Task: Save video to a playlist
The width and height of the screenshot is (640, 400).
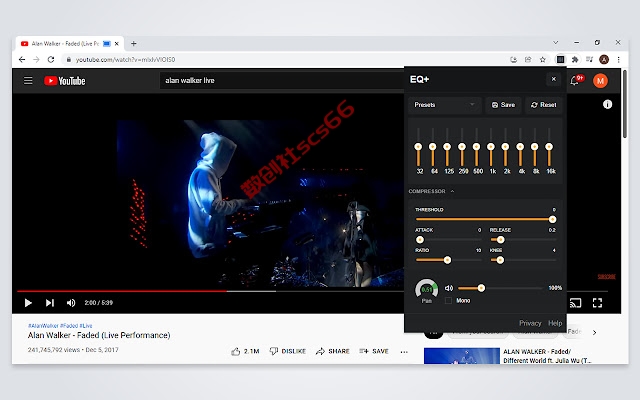Action: (374, 351)
